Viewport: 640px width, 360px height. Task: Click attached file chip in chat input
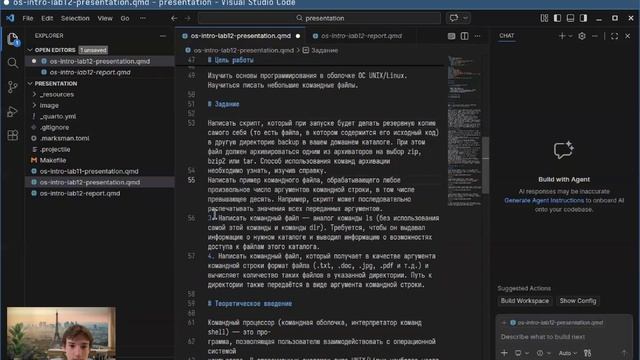click(x=557, y=322)
